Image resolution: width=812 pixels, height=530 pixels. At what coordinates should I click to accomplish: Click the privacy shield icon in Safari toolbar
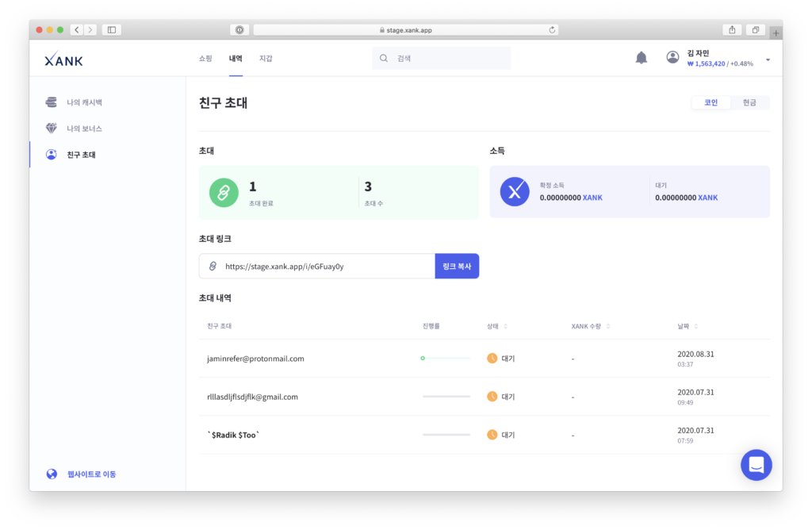coord(239,30)
